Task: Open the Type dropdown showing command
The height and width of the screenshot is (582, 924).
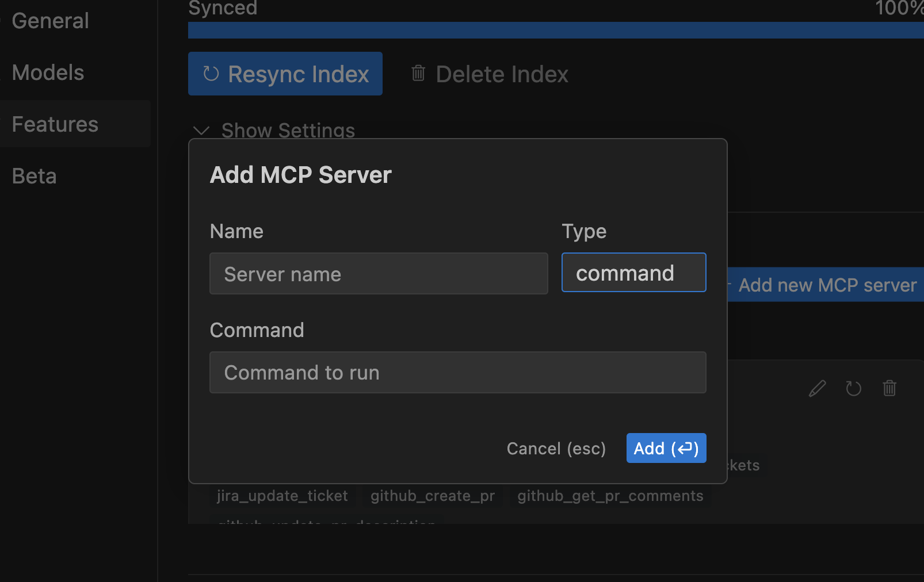Action: 633,272
